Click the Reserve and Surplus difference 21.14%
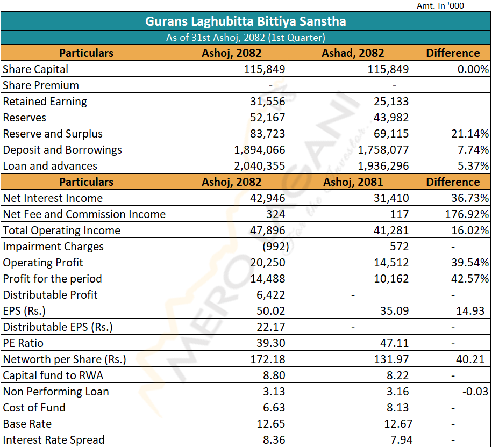Screen dimensions: 492x448 (x=470, y=134)
